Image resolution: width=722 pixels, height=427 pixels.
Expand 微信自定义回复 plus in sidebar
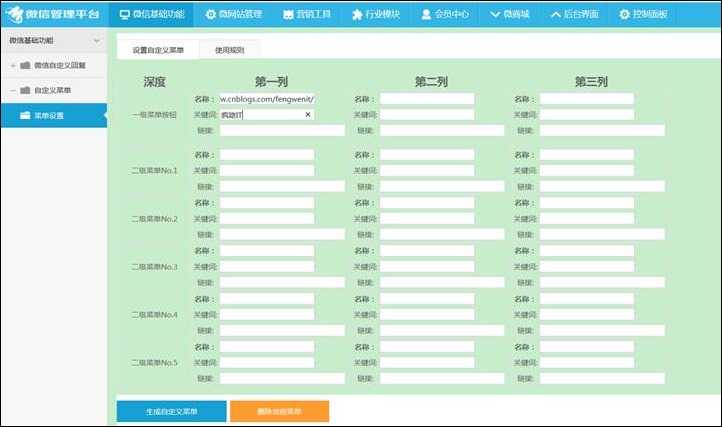(x=13, y=65)
